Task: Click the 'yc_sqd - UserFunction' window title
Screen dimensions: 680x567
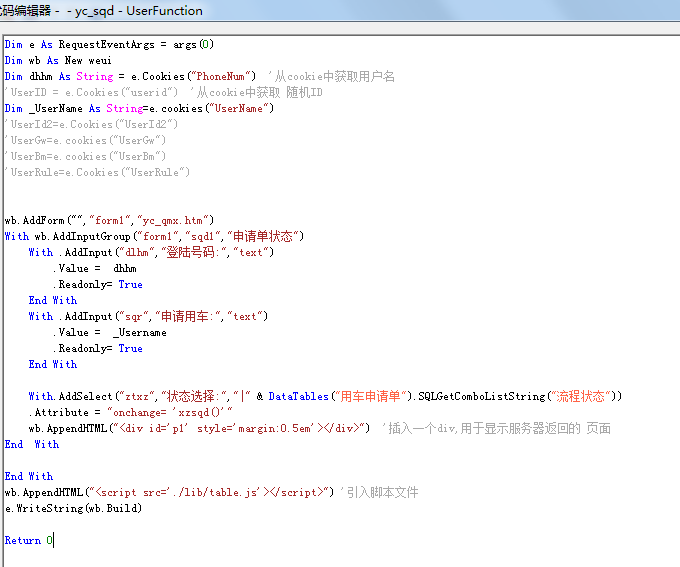Action: (x=138, y=10)
